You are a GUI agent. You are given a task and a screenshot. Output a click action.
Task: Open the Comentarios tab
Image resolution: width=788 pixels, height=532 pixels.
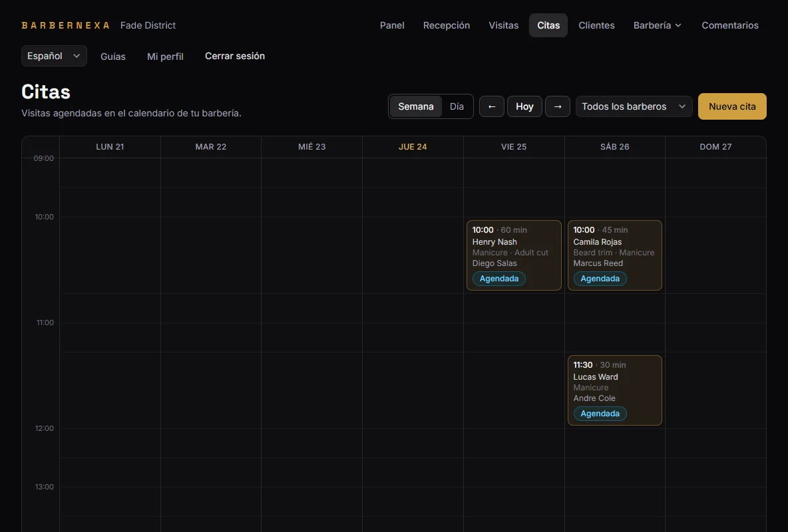click(729, 25)
